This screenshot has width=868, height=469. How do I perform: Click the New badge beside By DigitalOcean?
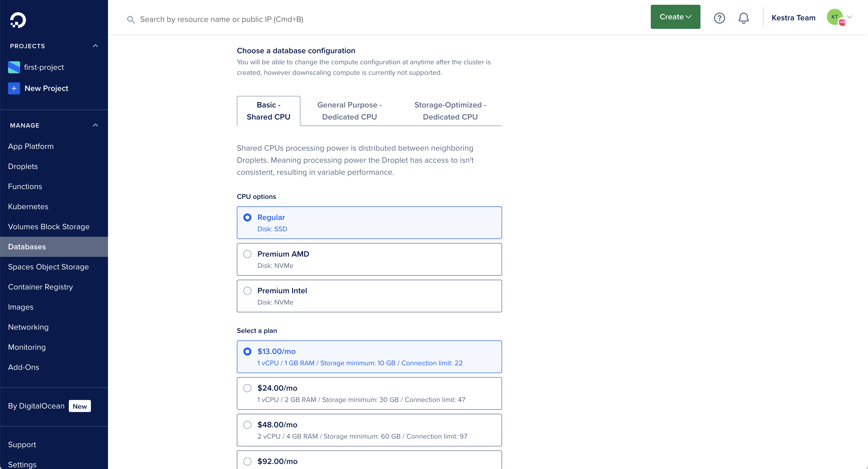coord(80,406)
